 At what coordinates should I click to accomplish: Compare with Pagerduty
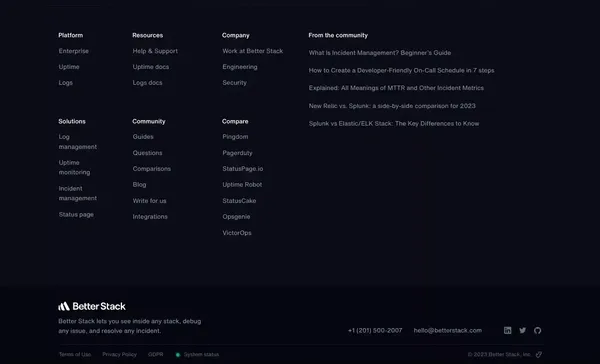237,153
